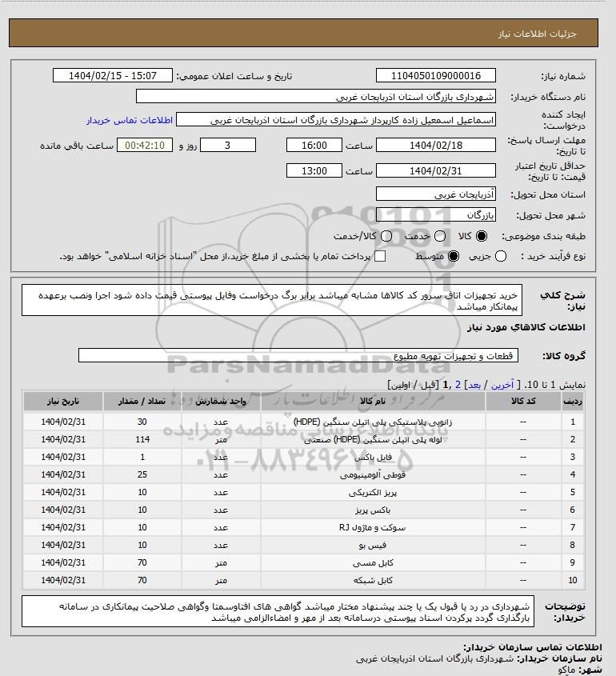Click the buyer organization name field
Viewport: 616px width, 676px height.
click(316, 96)
